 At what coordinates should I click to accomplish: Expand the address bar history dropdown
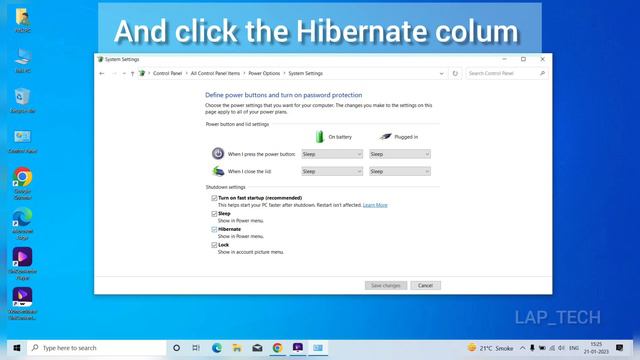442,73
